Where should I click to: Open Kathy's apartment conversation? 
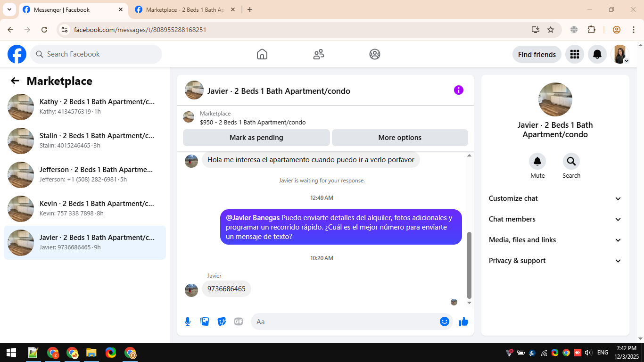pyautogui.click(x=85, y=107)
